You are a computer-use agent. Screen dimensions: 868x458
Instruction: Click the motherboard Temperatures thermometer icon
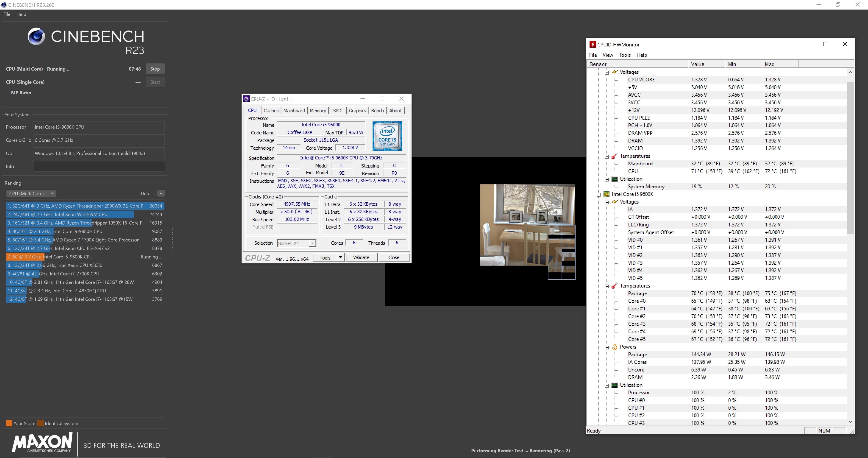[x=614, y=156]
